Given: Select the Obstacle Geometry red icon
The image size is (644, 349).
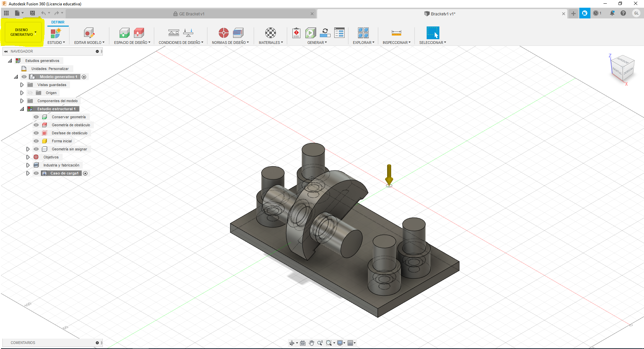Looking at the screenshot, I should 139,33.
